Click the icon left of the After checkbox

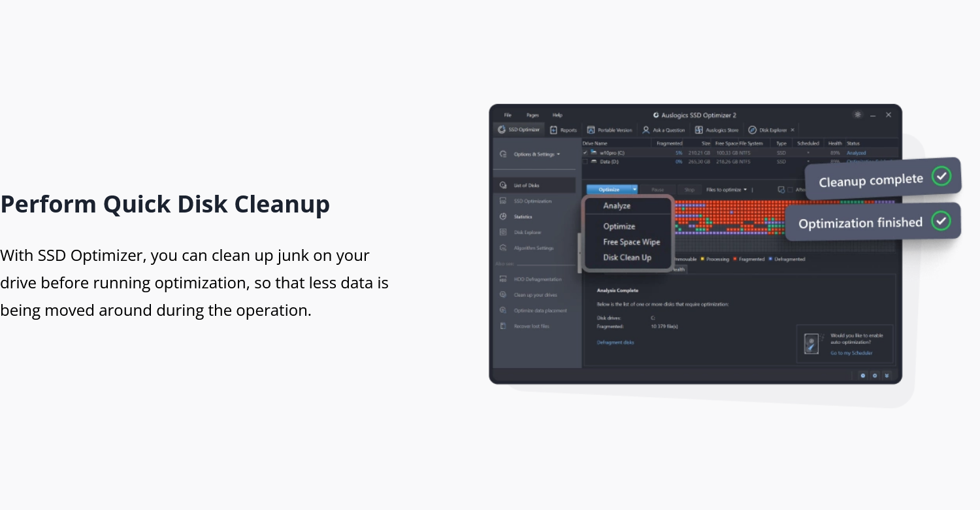point(781,190)
